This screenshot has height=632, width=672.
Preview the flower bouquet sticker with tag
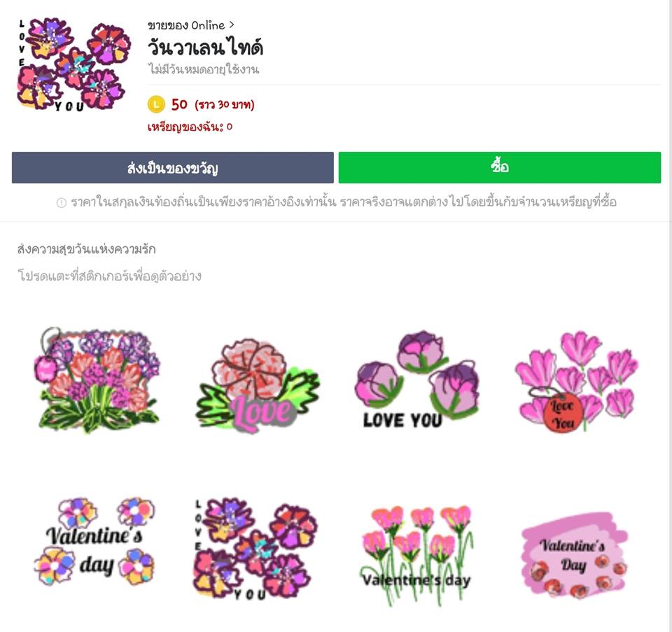pyautogui.click(x=97, y=380)
